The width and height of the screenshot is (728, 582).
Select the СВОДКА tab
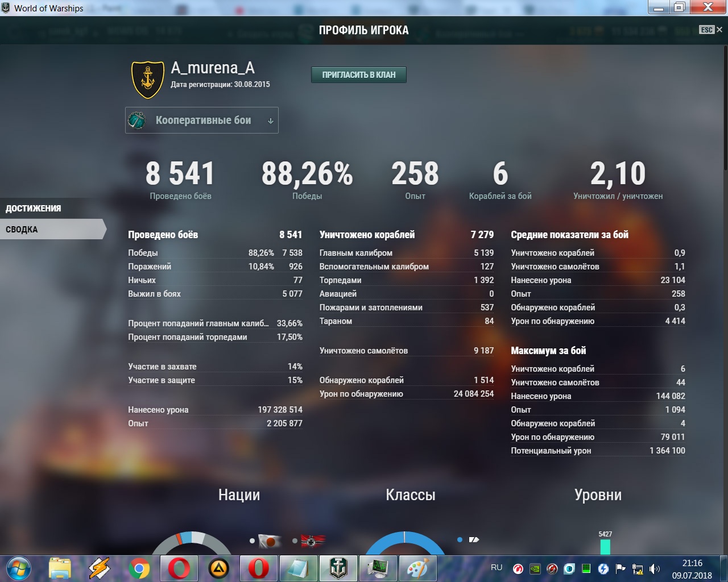click(52, 229)
